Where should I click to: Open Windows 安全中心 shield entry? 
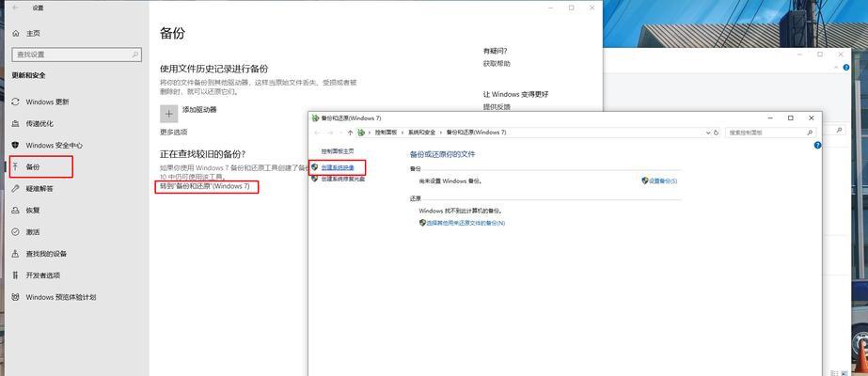point(47,146)
